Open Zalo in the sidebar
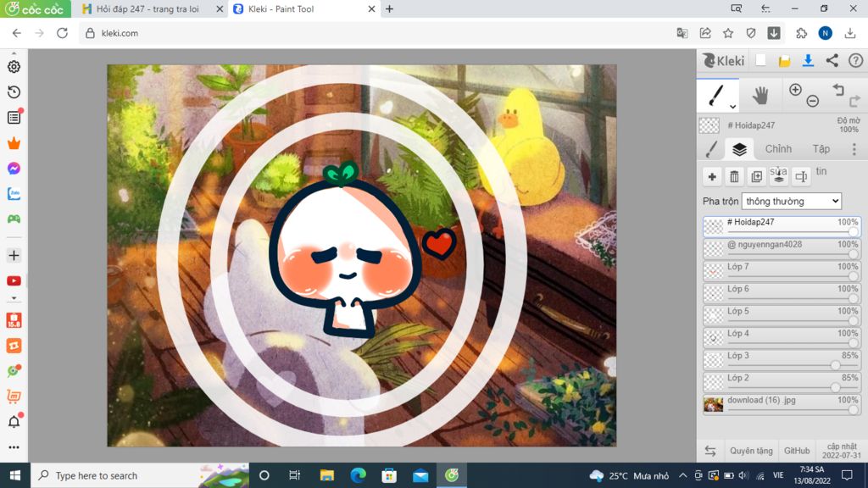 click(x=14, y=194)
